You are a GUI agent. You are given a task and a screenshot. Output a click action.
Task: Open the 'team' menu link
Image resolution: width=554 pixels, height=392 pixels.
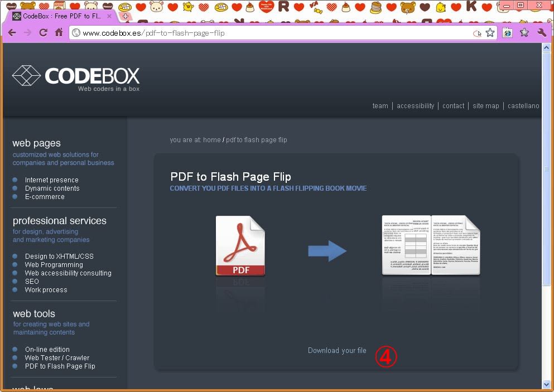pyautogui.click(x=380, y=106)
